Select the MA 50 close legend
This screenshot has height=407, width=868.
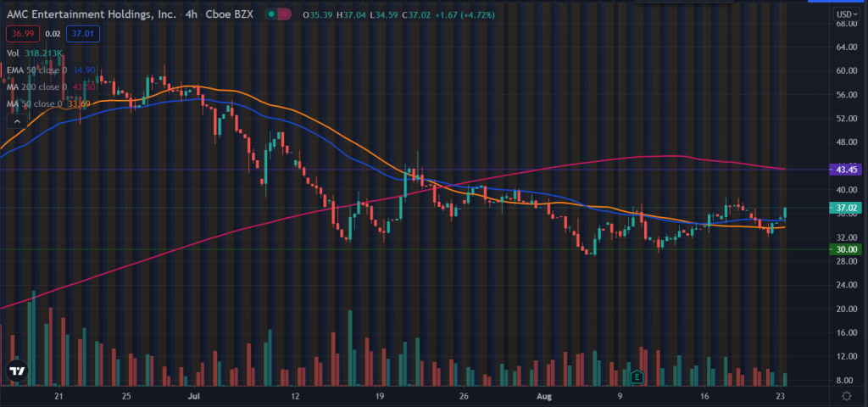[50, 103]
